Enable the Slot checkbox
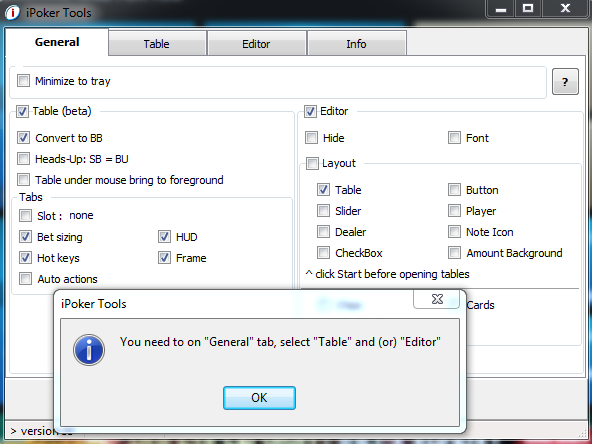The image size is (592, 444). 26,216
